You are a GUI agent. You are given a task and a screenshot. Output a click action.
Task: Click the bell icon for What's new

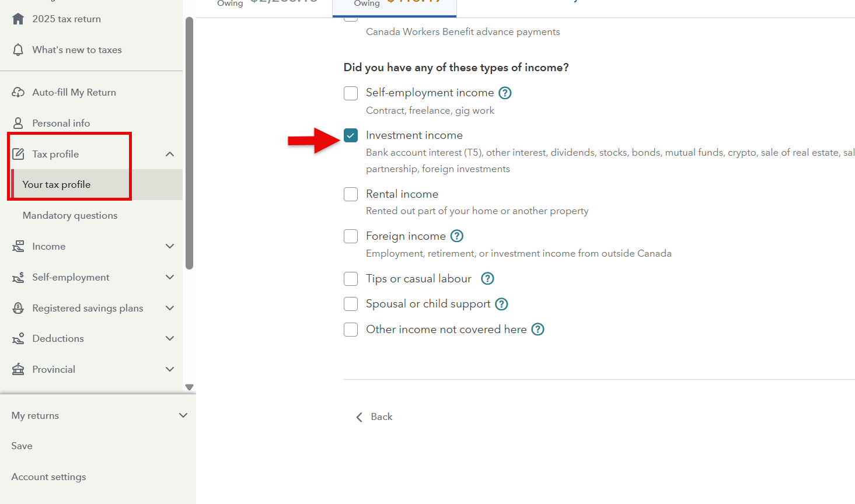pyautogui.click(x=18, y=50)
